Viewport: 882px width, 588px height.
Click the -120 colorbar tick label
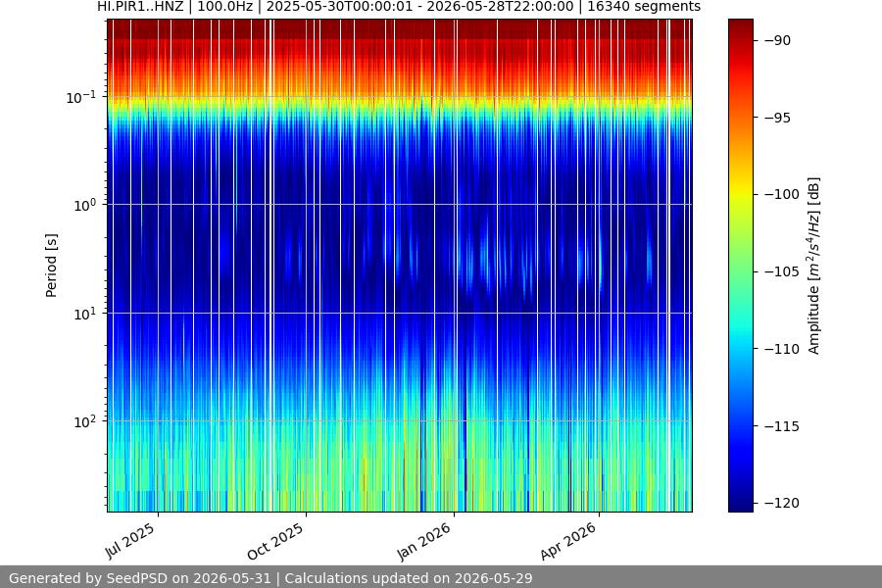pyautogui.click(x=781, y=503)
